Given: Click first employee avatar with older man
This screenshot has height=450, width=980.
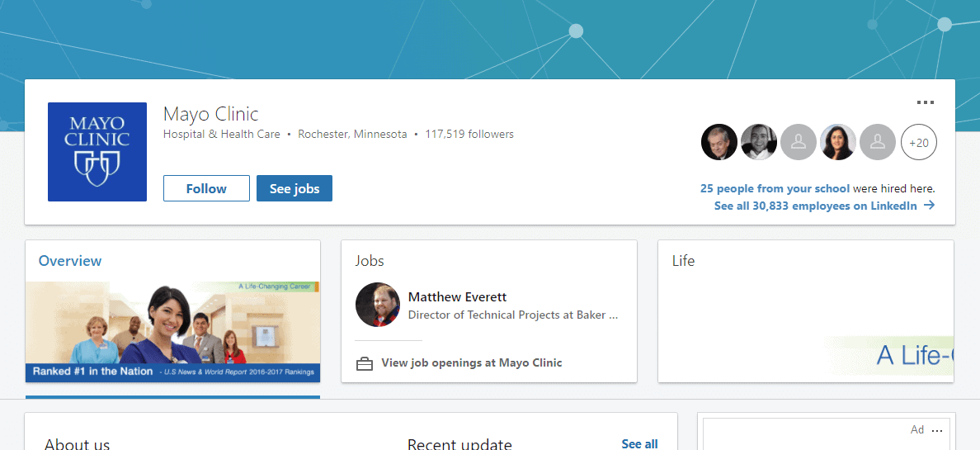Looking at the screenshot, I should pyautogui.click(x=719, y=142).
